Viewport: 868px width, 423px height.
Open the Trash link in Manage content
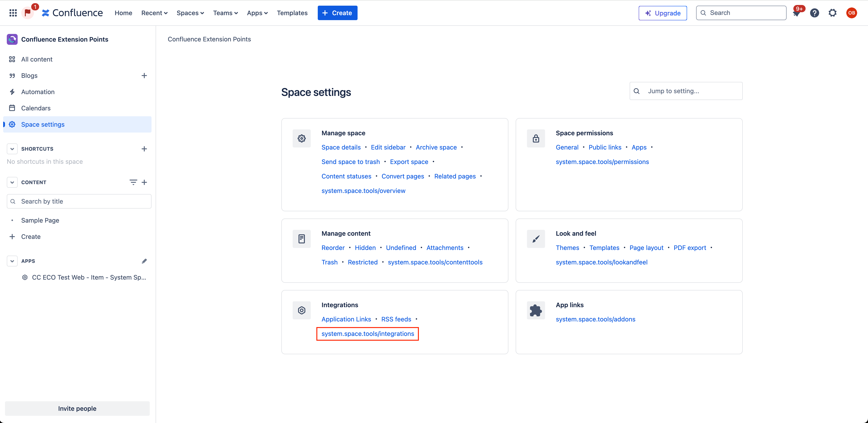tap(330, 262)
